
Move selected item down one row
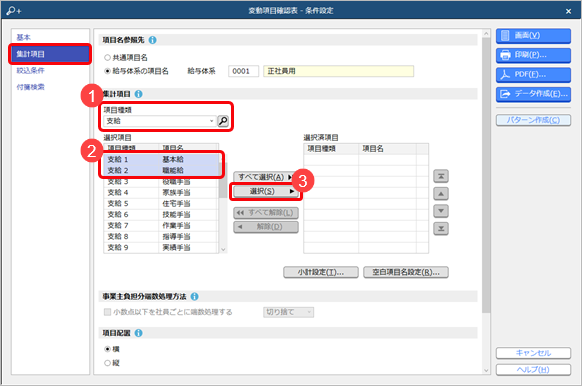[441, 211]
